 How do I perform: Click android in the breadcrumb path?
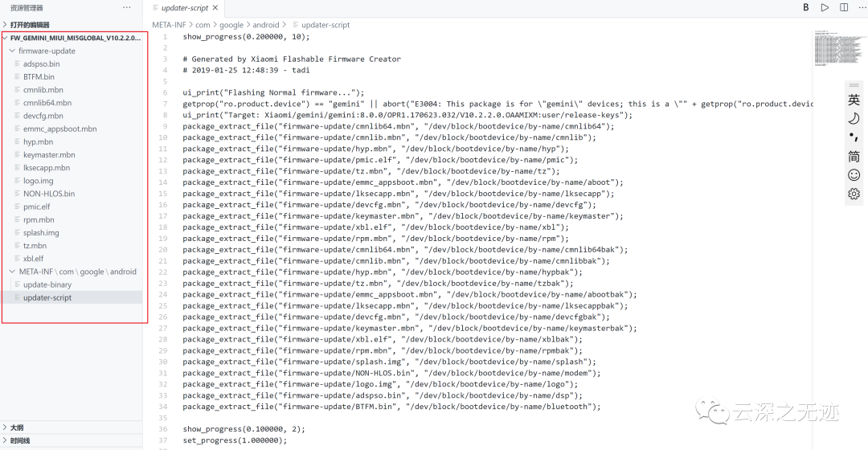pyautogui.click(x=266, y=25)
